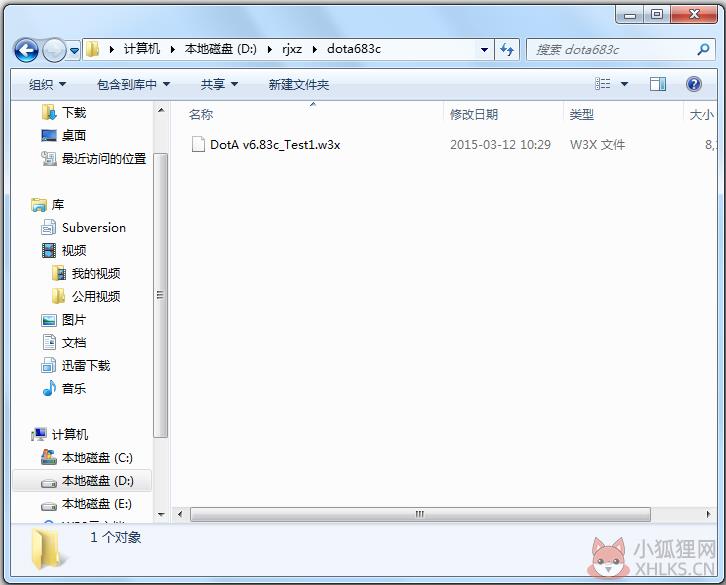The width and height of the screenshot is (726, 585).
Task: Select the 迅雷下载 library
Action: [x=86, y=365]
